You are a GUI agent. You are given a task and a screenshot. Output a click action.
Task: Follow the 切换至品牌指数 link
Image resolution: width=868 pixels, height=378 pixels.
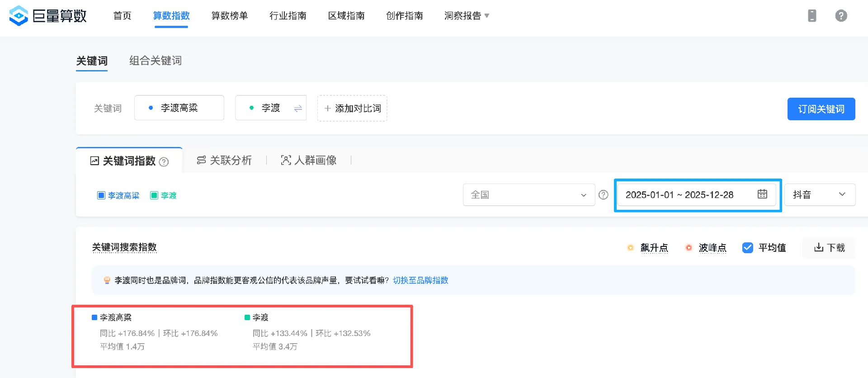420,280
